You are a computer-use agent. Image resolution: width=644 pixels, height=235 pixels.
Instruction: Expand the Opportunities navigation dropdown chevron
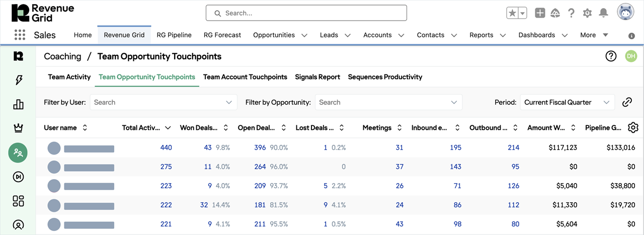click(304, 35)
